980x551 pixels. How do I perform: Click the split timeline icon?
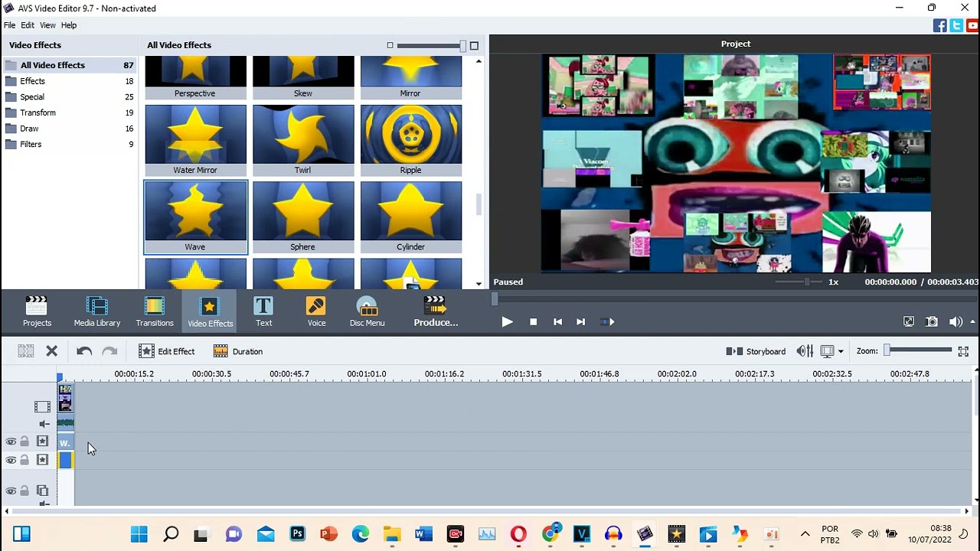[x=26, y=351]
